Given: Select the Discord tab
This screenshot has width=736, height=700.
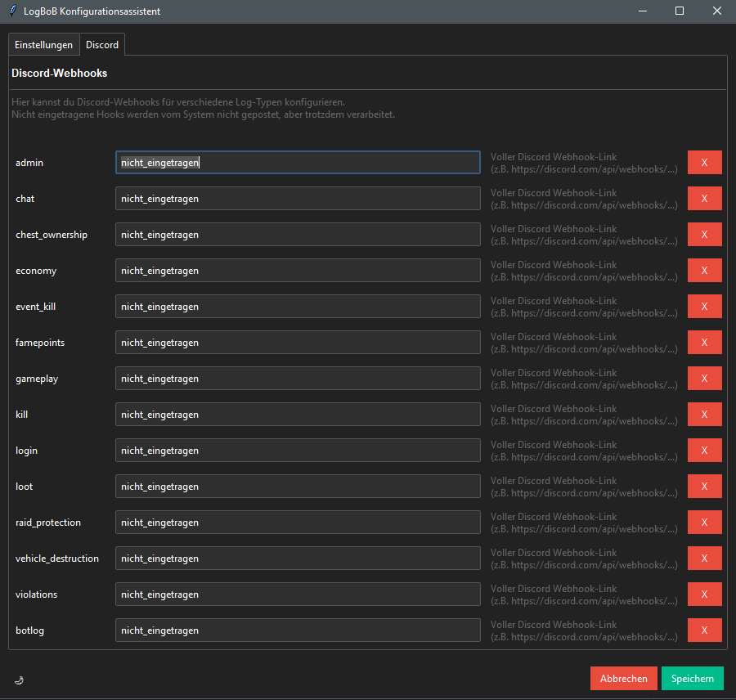Looking at the screenshot, I should pos(102,45).
